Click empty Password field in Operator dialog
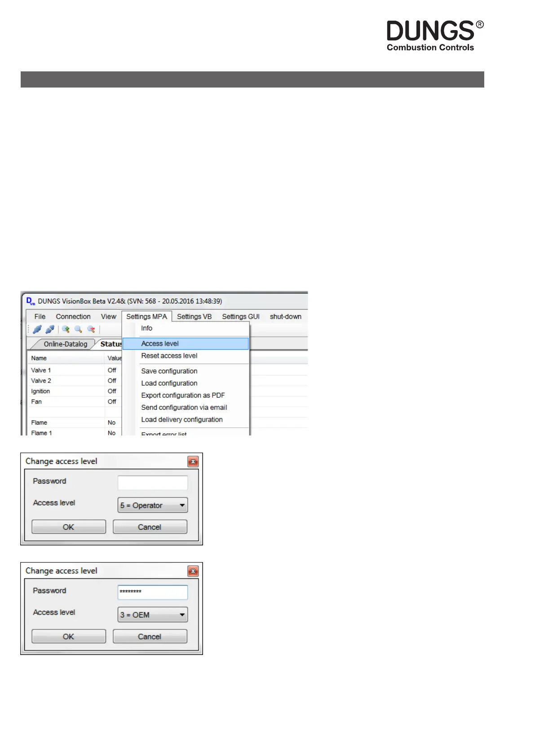The image size is (535, 756). pos(153,483)
